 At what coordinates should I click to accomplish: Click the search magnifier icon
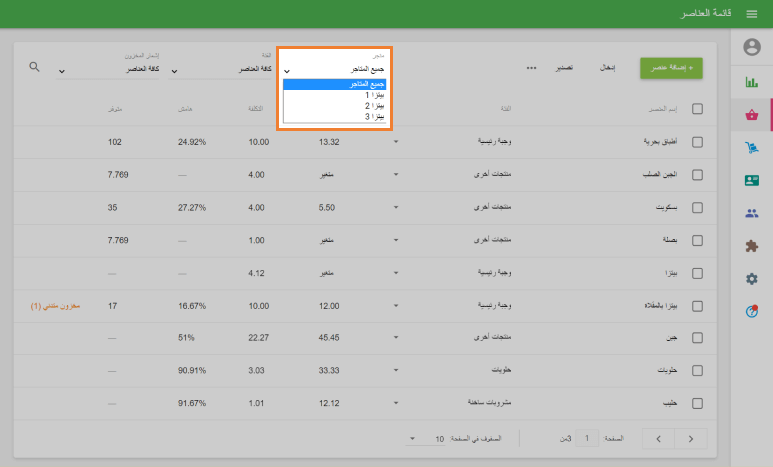coord(35,67)
